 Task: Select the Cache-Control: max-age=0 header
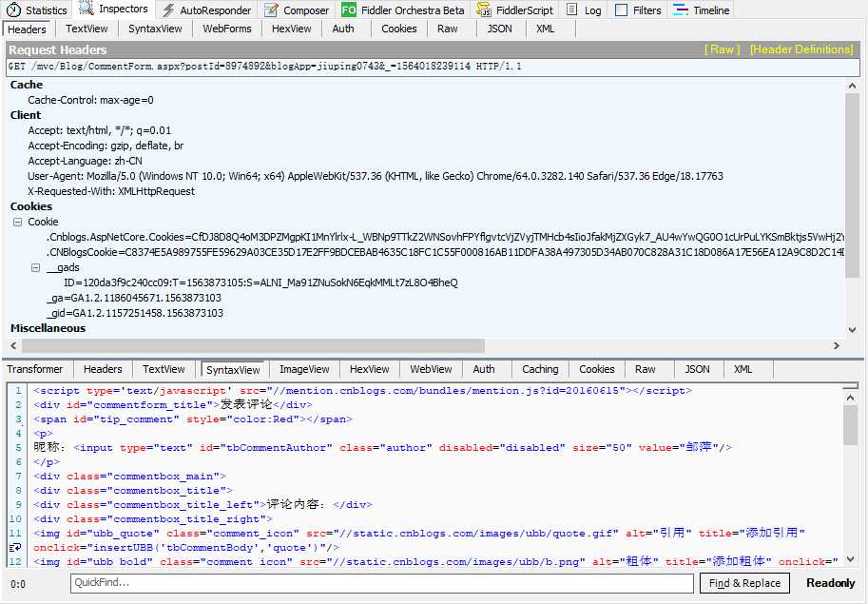90,100
